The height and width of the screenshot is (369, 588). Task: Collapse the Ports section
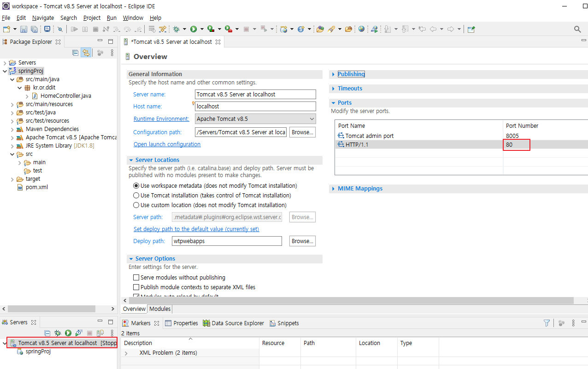(334, 103)
